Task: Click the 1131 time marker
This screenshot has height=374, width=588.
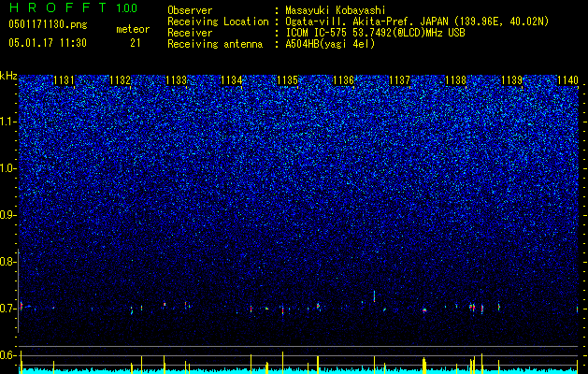Action: 65,80
